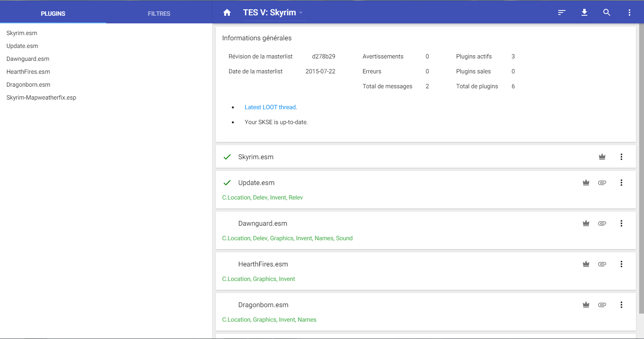
Task: Click the crown icon on Skyrim.esm card
Action: pos(602,157)
